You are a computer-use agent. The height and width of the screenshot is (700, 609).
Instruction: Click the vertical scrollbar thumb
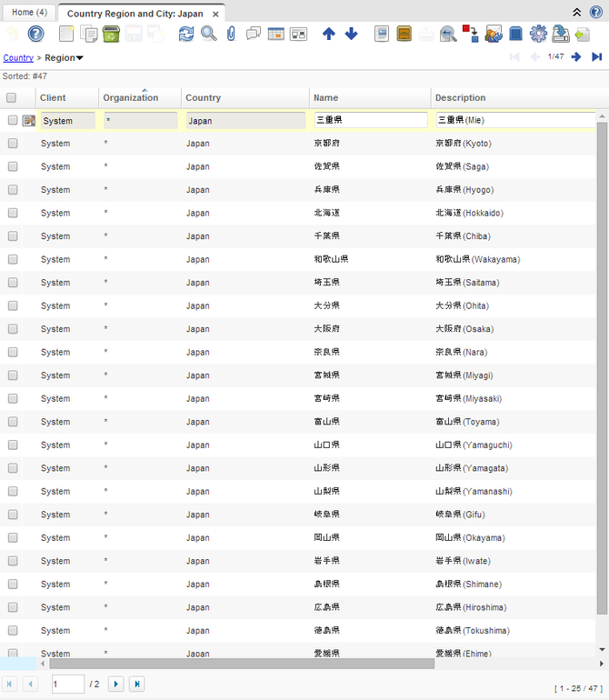(602, 368)
